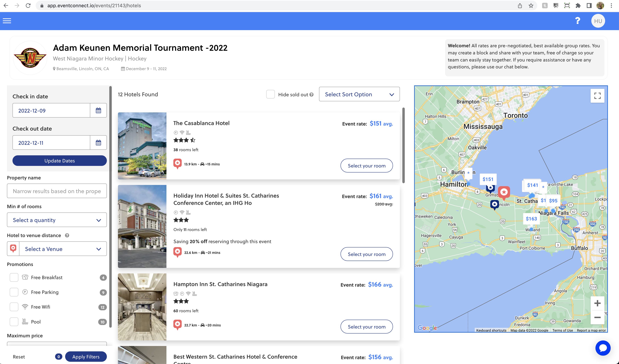
Task: Open the check out date calendar picker
Action: point(98,143)
